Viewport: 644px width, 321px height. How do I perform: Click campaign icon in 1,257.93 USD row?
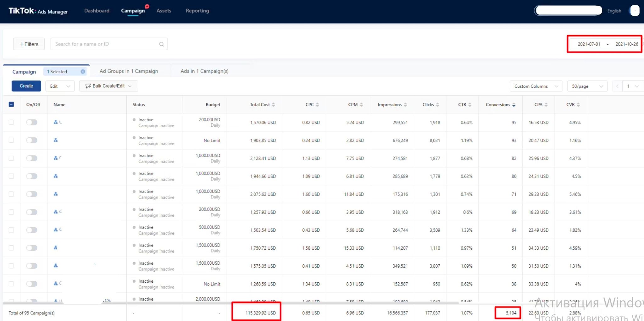(56, 212)
